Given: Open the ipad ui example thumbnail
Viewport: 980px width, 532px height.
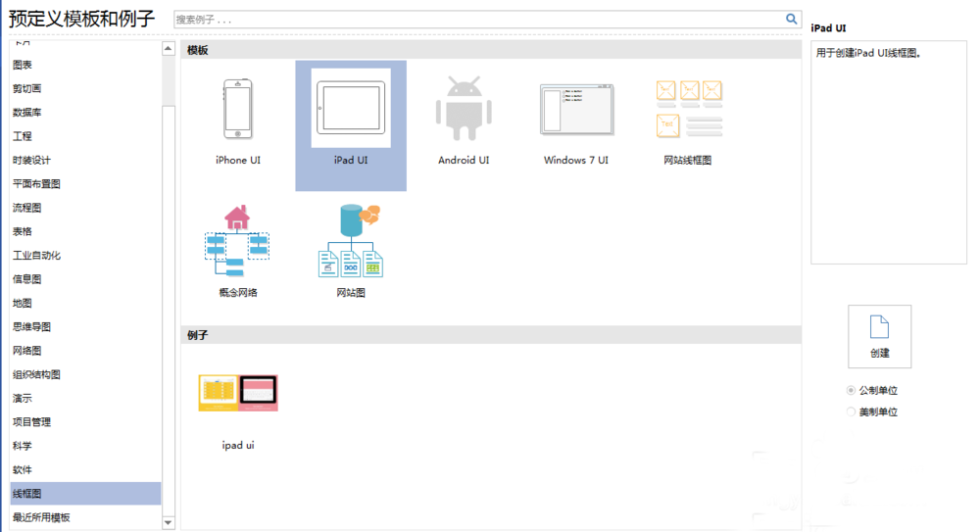Looking at the screenshot, I should pyautogui.click(x=238, y=393).
